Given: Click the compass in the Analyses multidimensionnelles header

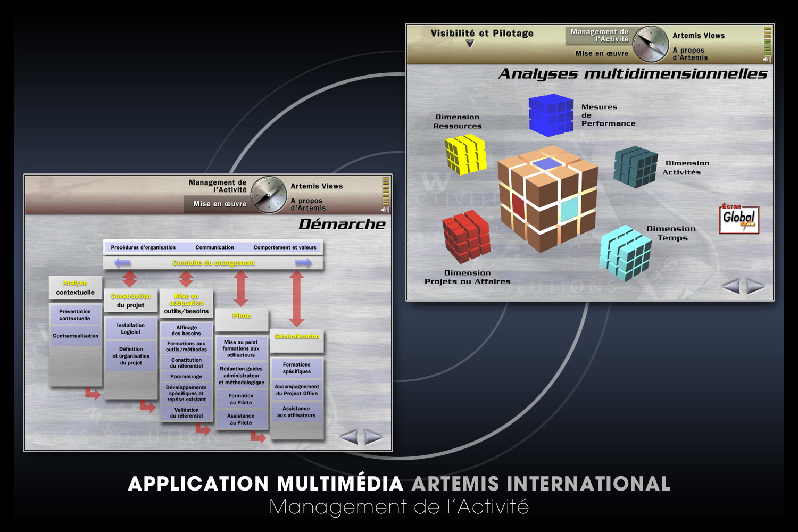Looking at the screenshot, I should point(651,44).
